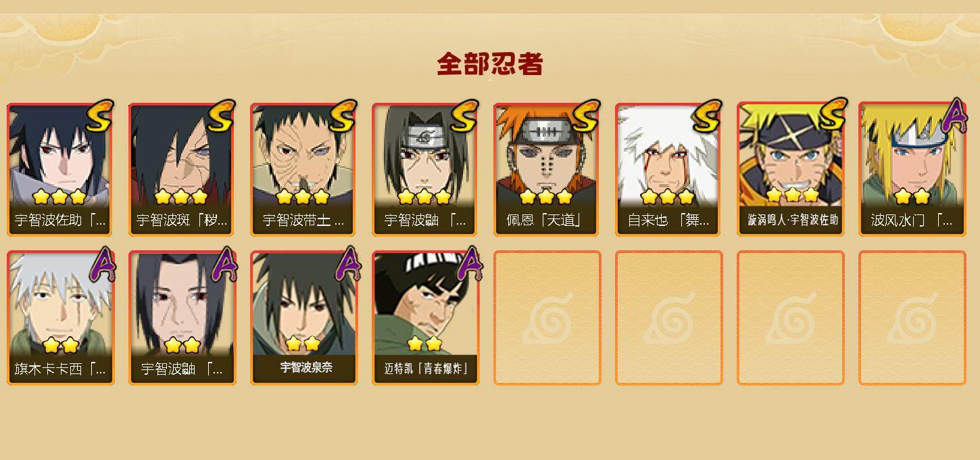
Task: Choose the 宇智波泉奈 ninja card
Action: pos(304,318)
